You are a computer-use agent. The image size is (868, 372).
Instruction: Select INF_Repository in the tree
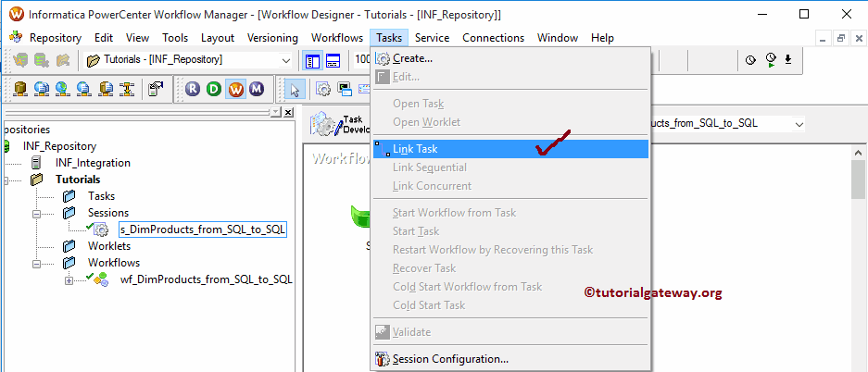coord(59,146)
